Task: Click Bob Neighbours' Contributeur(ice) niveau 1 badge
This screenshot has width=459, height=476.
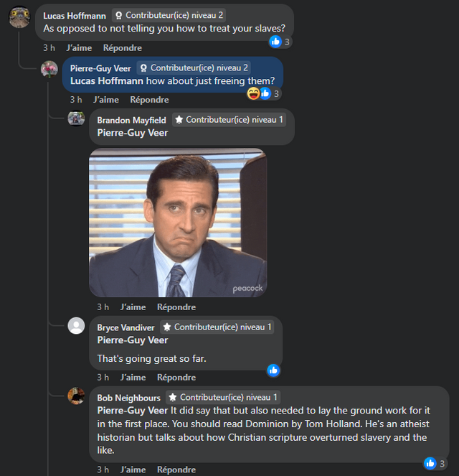Action: tap(223, 397)
